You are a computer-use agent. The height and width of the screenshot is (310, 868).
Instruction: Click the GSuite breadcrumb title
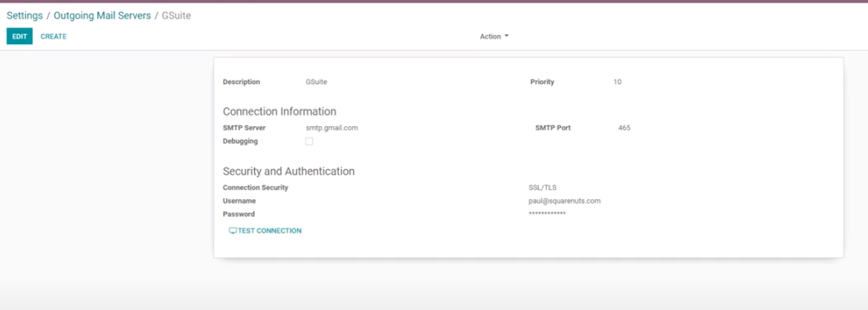[x=176, y=16]
